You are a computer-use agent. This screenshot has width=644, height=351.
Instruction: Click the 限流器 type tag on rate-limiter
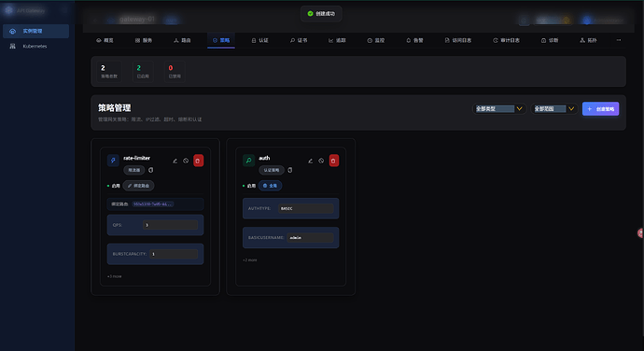[134, 170]
